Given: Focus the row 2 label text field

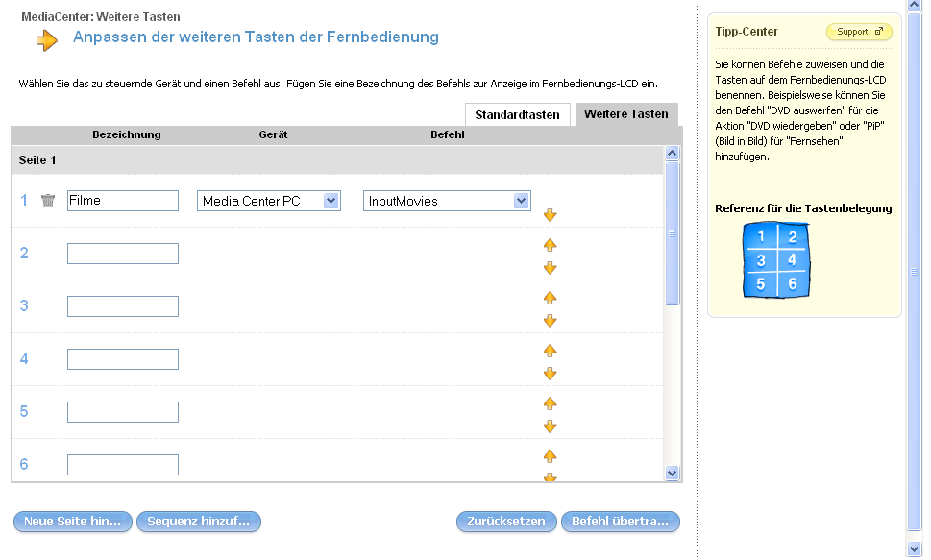Looking at the screenshot, I should click(x=123, y=254).
